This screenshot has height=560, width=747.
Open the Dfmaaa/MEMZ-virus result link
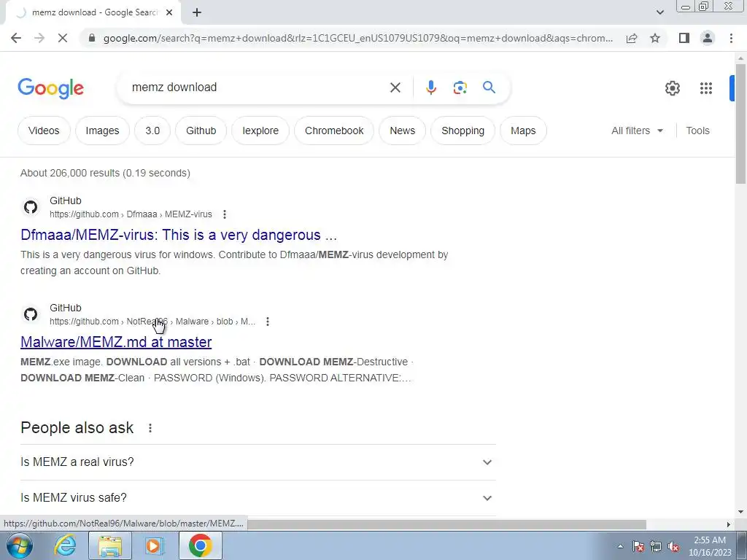179,235
